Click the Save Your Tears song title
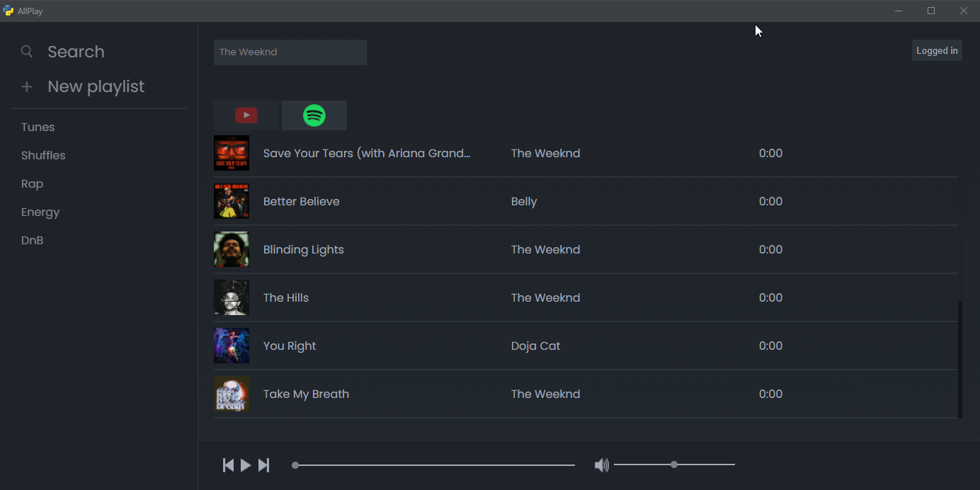This screenshot has width=980, height=490. tap(367, 154)
